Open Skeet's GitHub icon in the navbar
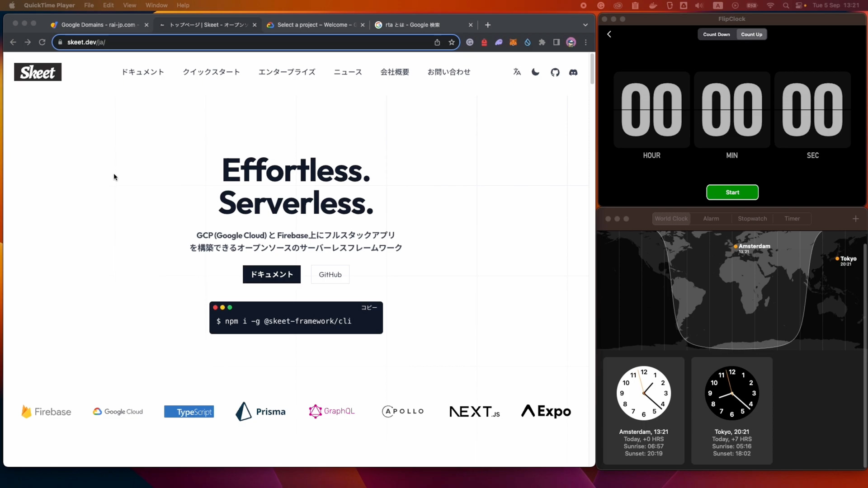 555,72
